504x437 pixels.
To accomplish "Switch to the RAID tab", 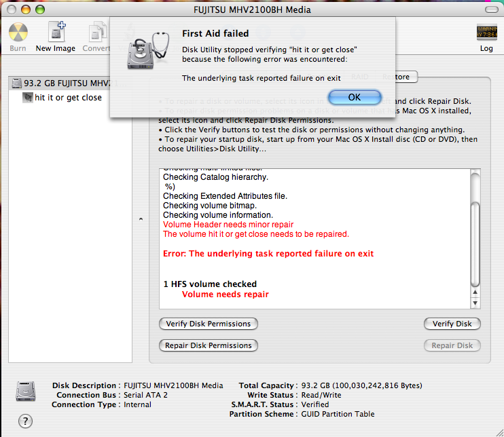I will [x=360, y=77].
